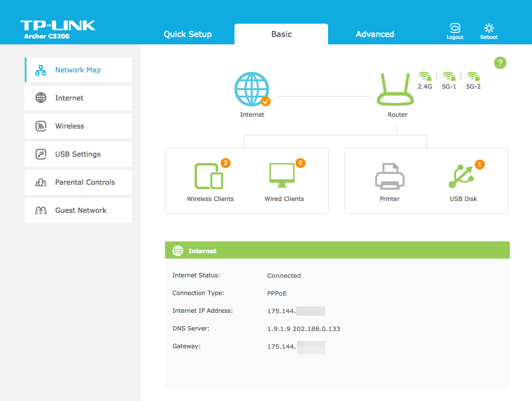This screenshot has width=532, height=401.
Task: Click the Printer icon
Action: pos(390,176)
